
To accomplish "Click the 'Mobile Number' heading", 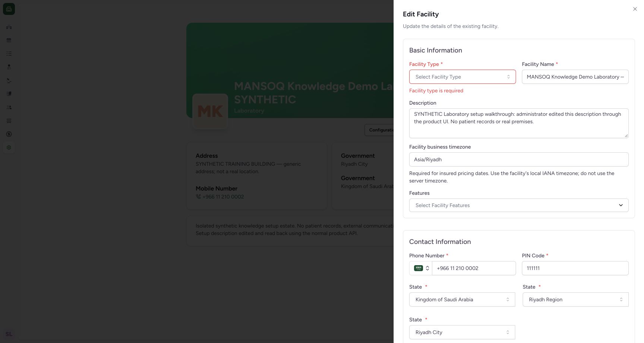I will pyautogui.click(x=217, y=188).
